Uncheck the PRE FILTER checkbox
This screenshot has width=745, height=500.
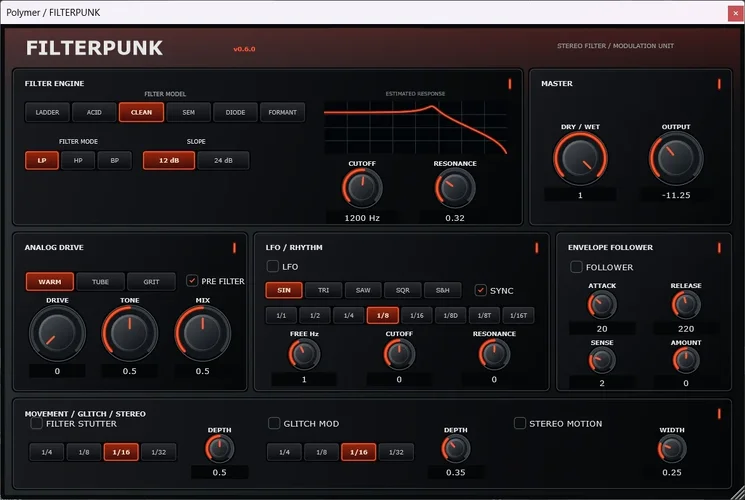pyautogui.click(x=192, y=280)
